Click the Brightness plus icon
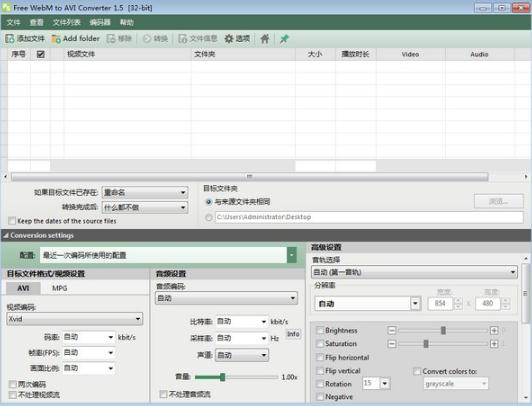 494,330
